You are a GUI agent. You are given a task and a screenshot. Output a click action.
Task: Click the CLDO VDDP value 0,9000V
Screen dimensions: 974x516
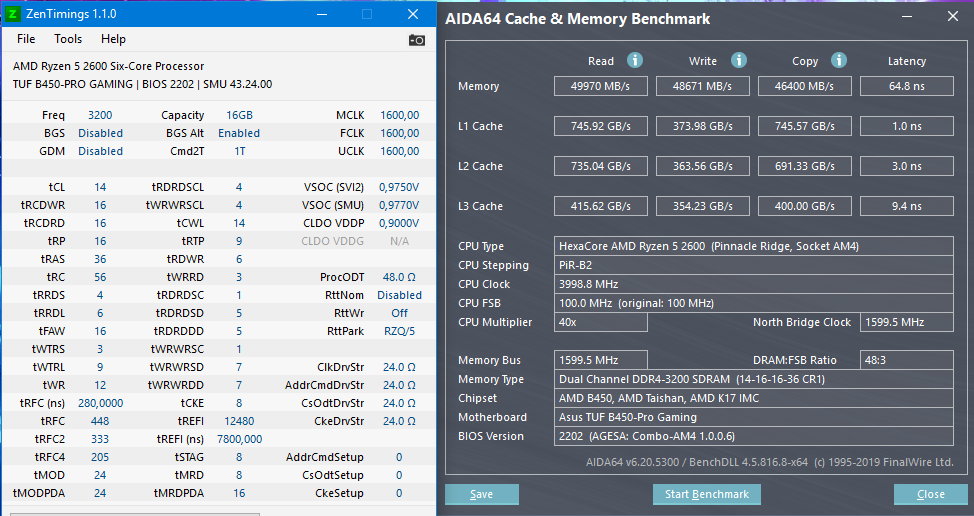click(399, 223)
